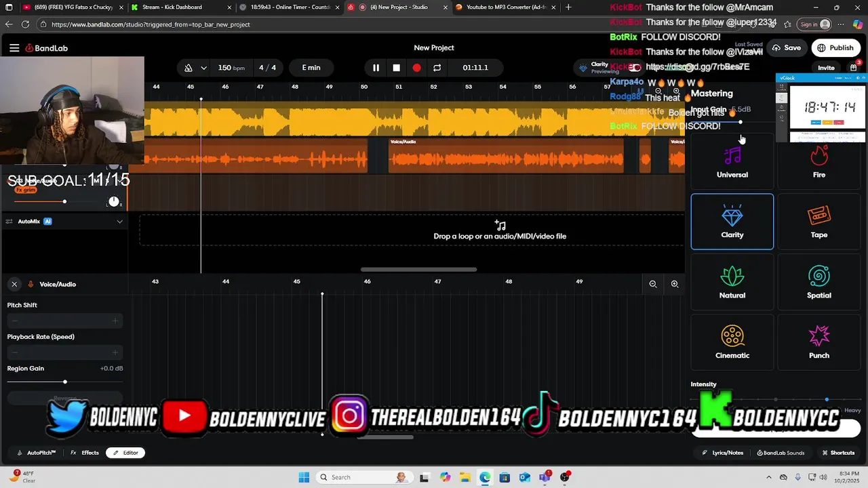Open metronome settings dropdown arrow
The image size is (868, 488).
[203, 68]
